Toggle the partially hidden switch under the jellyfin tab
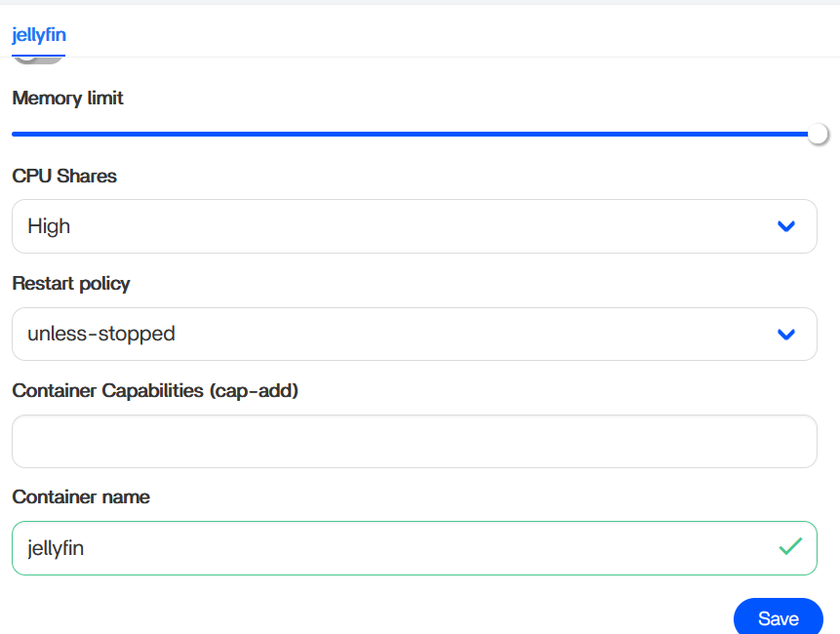Viewport: 840px width, 634px height. (39, 59)
